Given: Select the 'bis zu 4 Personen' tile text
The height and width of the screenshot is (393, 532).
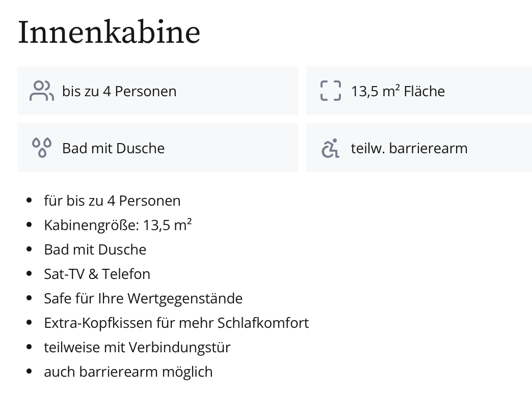Looking at the screenshot, I should (x=119, y=92).
